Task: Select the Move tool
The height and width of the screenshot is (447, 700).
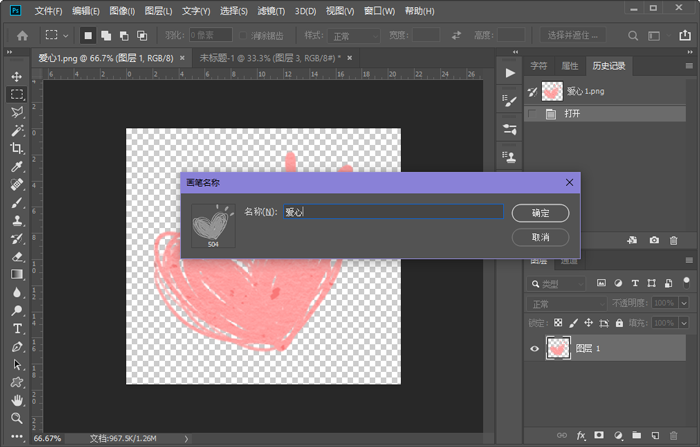Action: point(17,76)
